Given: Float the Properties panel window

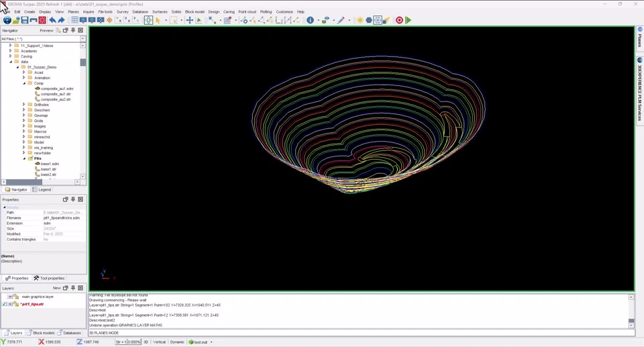Looking at the screenshot, I should (x=65, y=199).
